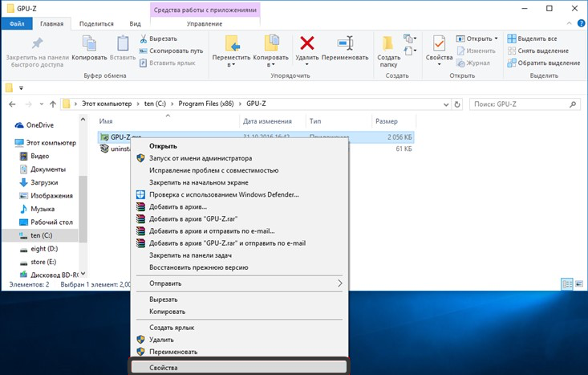Choose Исправление проблем с совместимостью

tap(240, 170)
